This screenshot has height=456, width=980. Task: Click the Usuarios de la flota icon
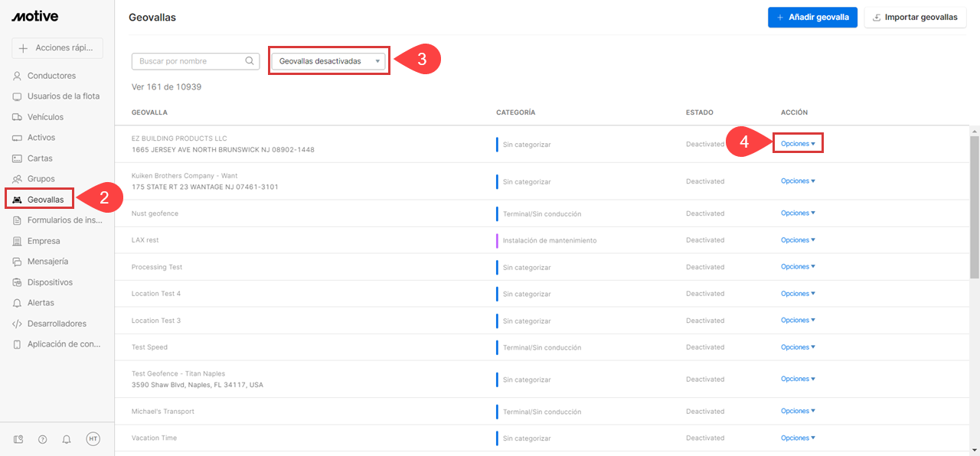click(17, 96)
